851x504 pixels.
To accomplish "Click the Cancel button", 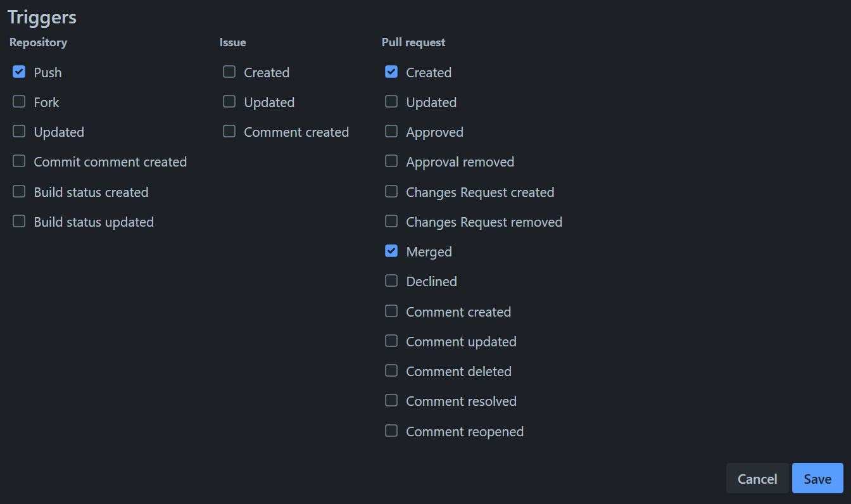I will click(757, 479).
